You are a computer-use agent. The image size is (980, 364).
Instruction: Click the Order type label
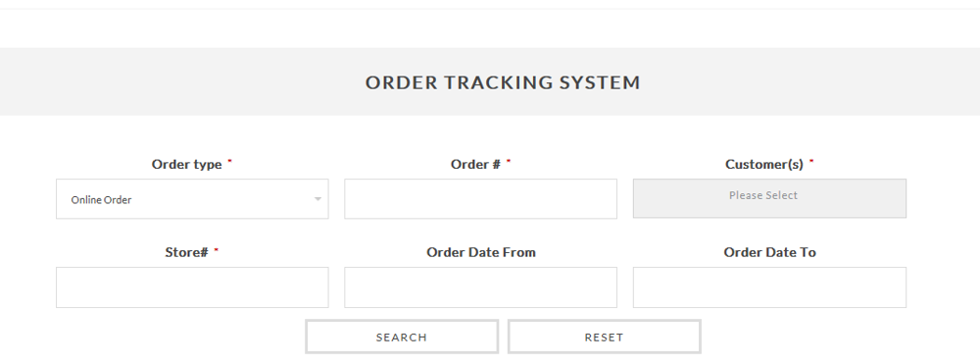187,165
